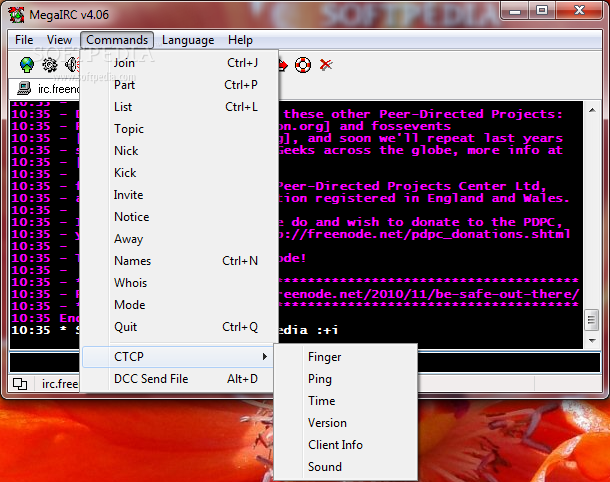Screen dimensions: 610x482
Task: Choose Client Info in CTCP submenu
Action: [x=346, y=445]
